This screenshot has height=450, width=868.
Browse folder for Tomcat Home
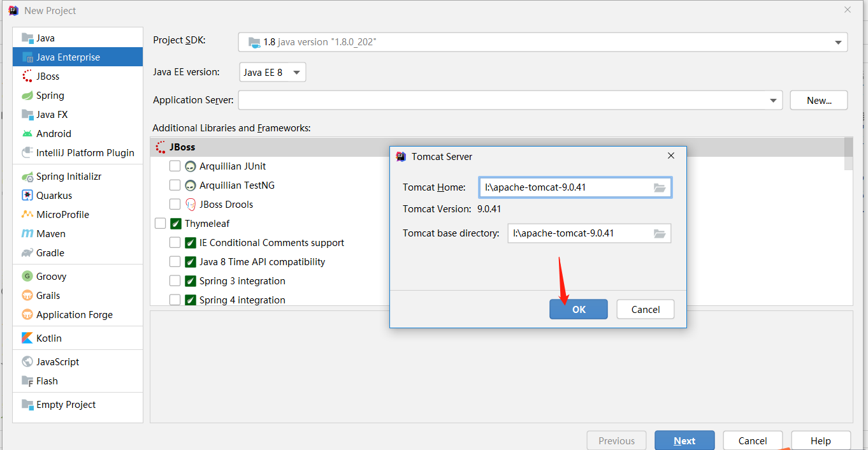point(660,188)
